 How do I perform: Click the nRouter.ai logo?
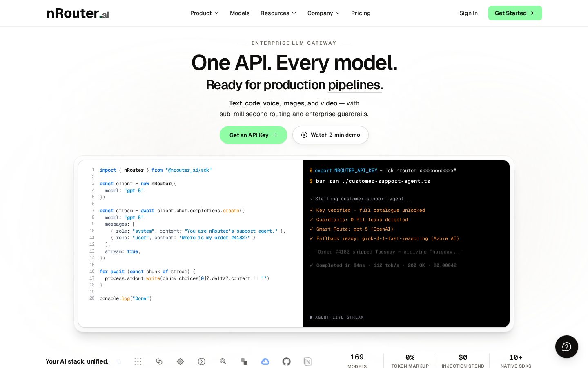(x=78, y=13)
